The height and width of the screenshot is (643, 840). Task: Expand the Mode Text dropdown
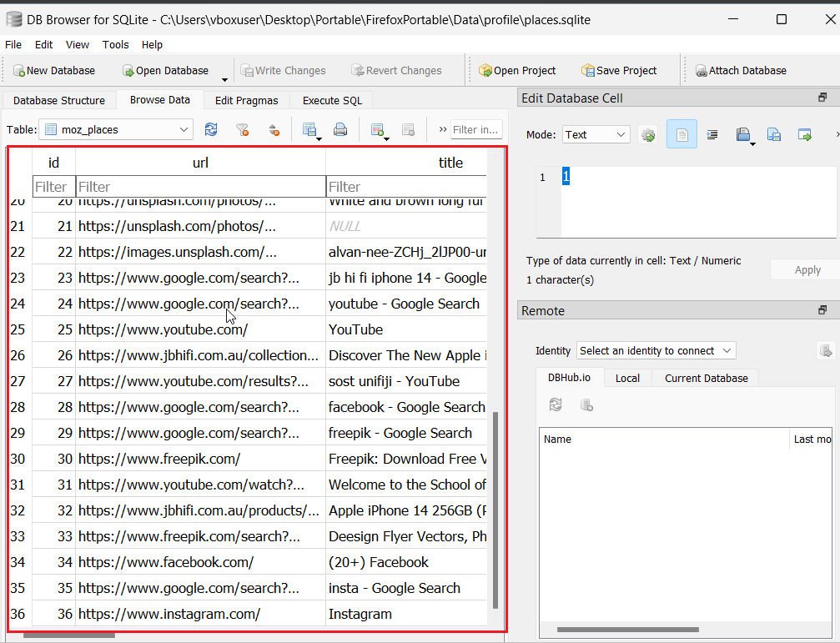point(596,134)
